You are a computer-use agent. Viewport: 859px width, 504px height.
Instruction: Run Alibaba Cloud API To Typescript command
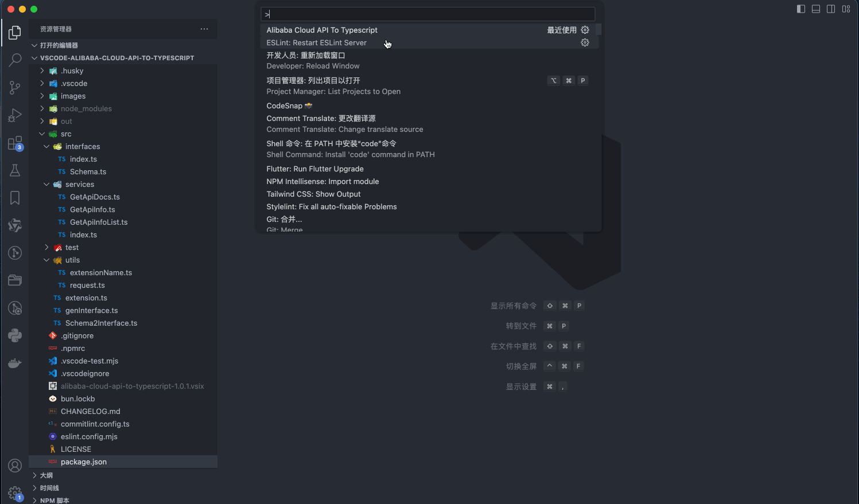point(429,30)
